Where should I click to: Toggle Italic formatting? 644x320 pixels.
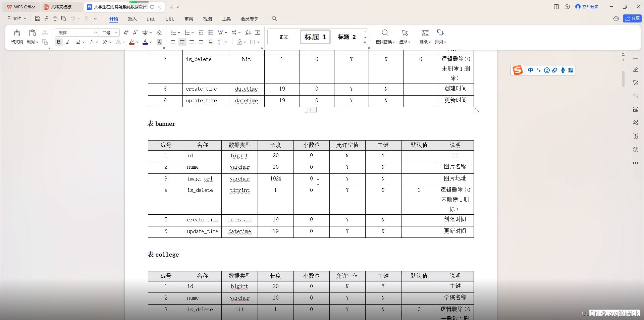[68, 42]
